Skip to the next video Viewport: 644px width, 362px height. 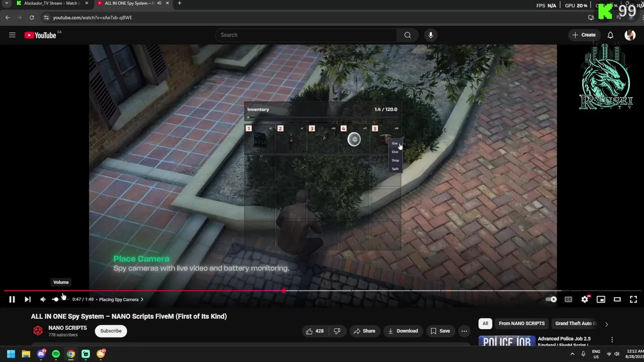[x=28, y=299]
